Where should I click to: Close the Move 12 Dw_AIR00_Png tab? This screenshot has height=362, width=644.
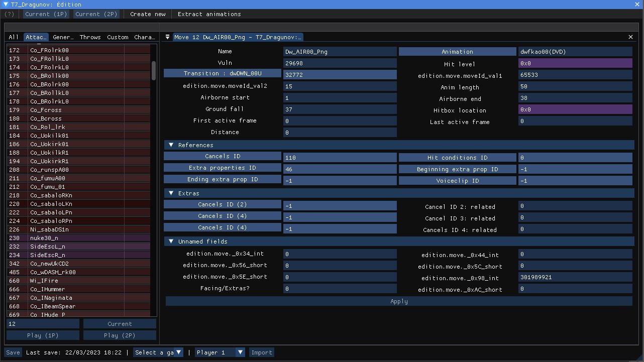click(631, 37)
